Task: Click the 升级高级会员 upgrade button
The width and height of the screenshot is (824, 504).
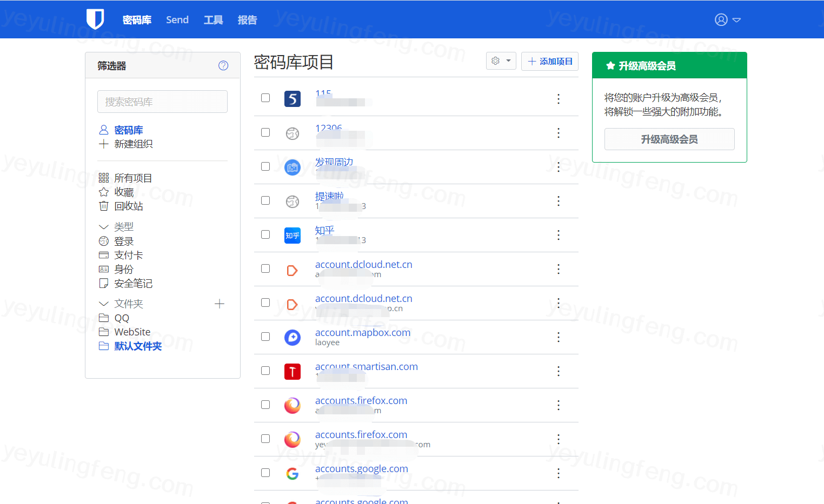Action: click(669, 139)
